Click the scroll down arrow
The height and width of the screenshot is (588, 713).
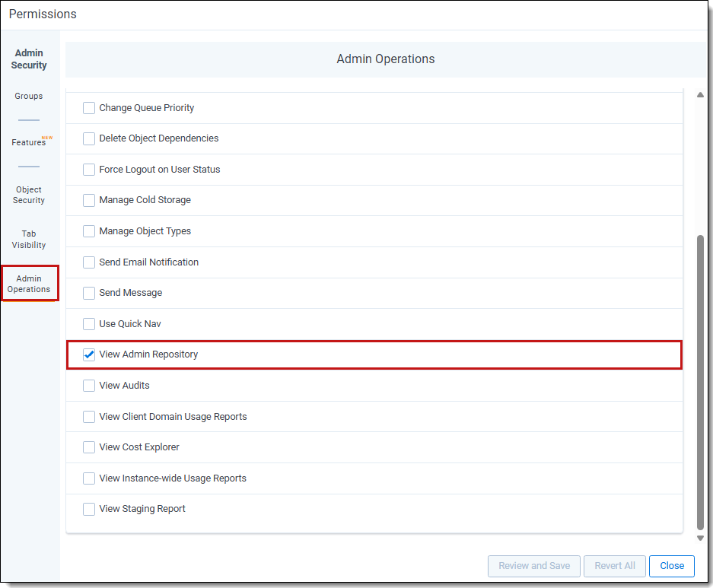point(700,538)
